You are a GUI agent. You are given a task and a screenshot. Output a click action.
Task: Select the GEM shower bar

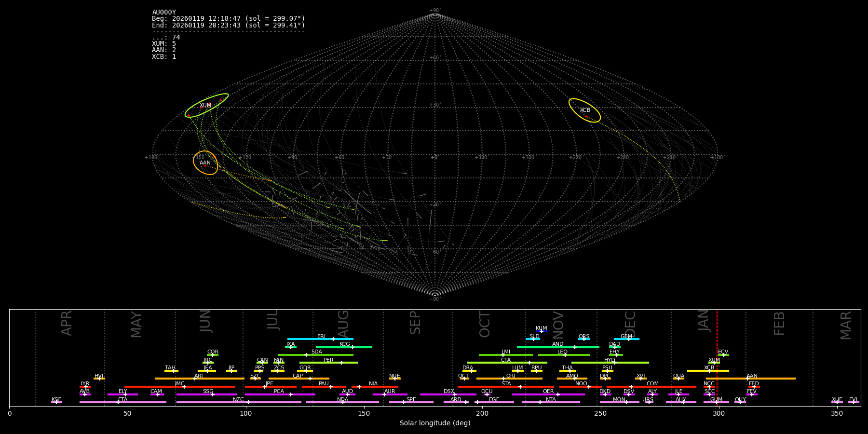626,339
